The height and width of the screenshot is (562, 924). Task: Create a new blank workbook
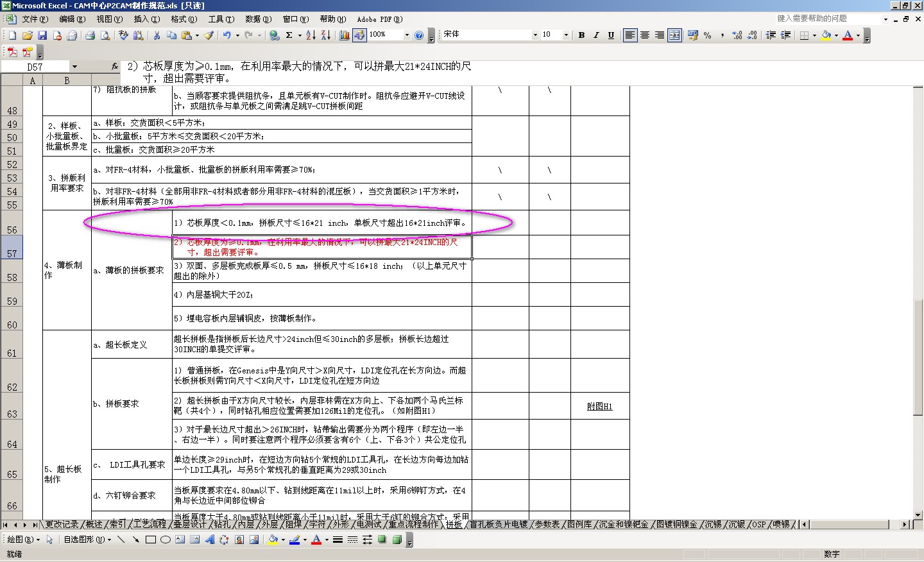(12, 35)
